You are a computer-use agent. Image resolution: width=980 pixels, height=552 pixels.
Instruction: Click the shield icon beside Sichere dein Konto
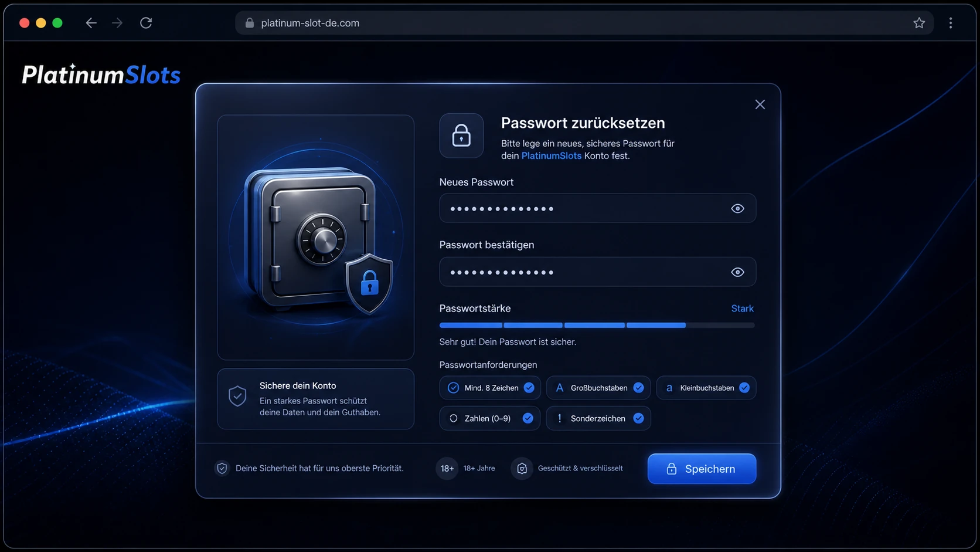pyautogui.click(x=237, y=397)
